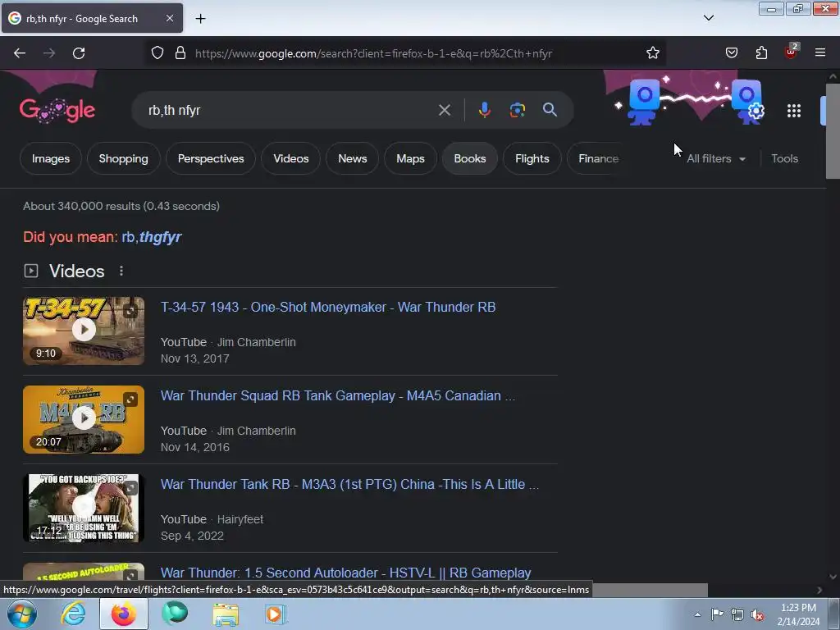Show hidden system tray icons

click(x=697, y=614)
